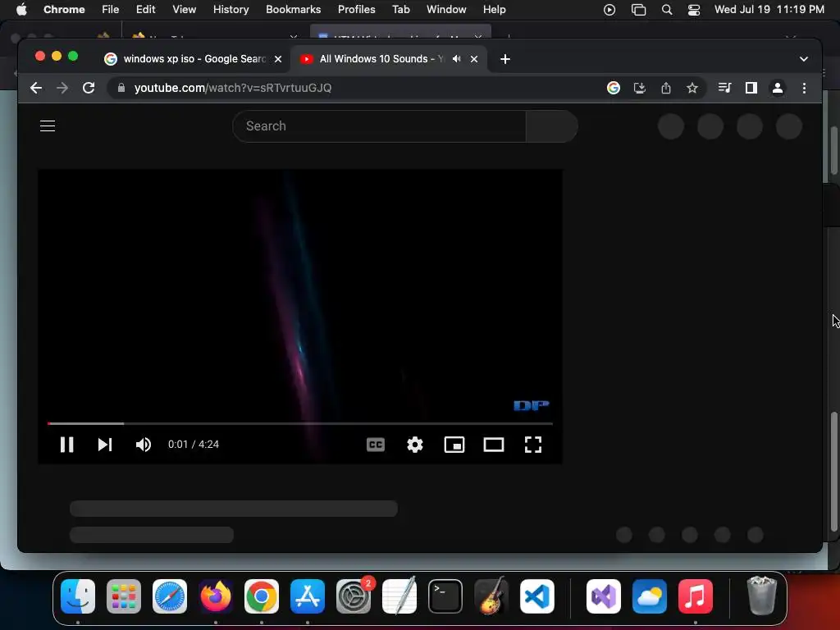Viewport: 840px width, 630px height.
Task: Open the History menu
Action: click(231, 10)
